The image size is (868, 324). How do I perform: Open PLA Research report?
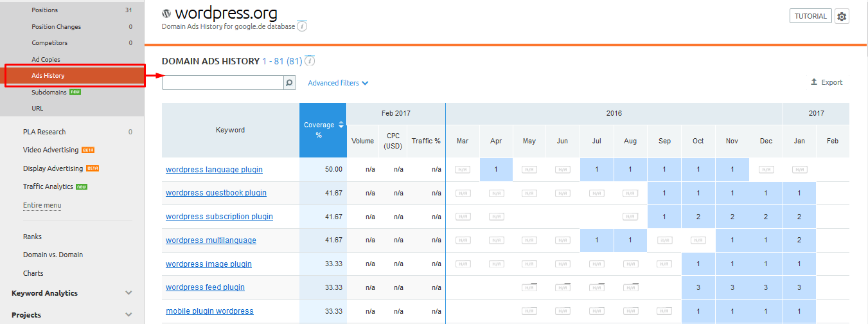[44, 132]
